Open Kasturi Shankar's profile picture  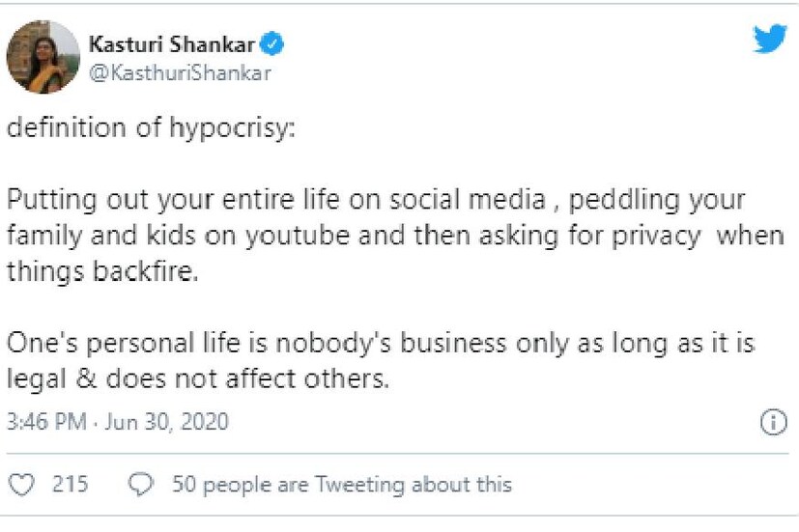(x=43, y=57)
